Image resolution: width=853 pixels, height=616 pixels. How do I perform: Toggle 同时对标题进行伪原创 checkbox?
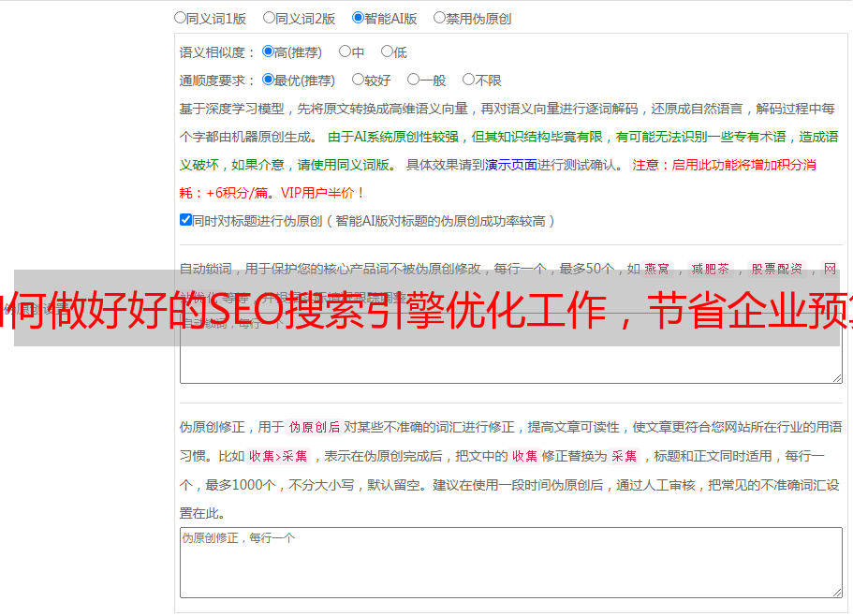tap(185, 220)
